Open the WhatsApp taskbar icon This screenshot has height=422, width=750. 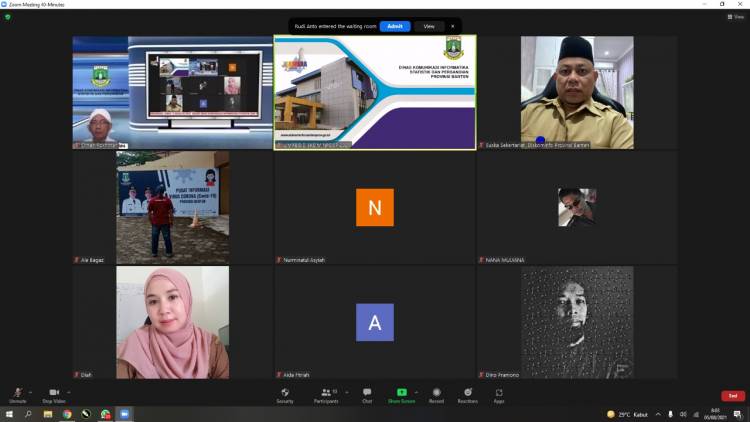pyautogui.click(x=105, y=414)
